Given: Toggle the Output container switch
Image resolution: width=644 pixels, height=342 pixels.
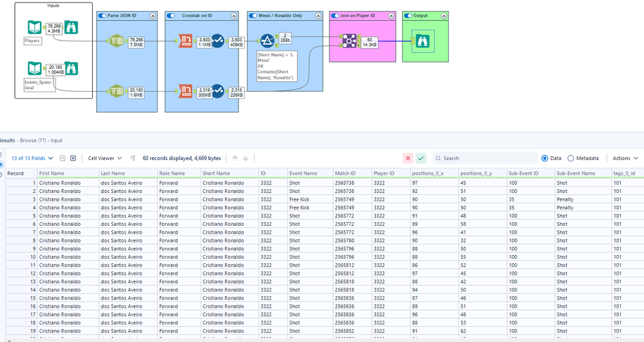Looking at the screenshot, I should point(408,15).
